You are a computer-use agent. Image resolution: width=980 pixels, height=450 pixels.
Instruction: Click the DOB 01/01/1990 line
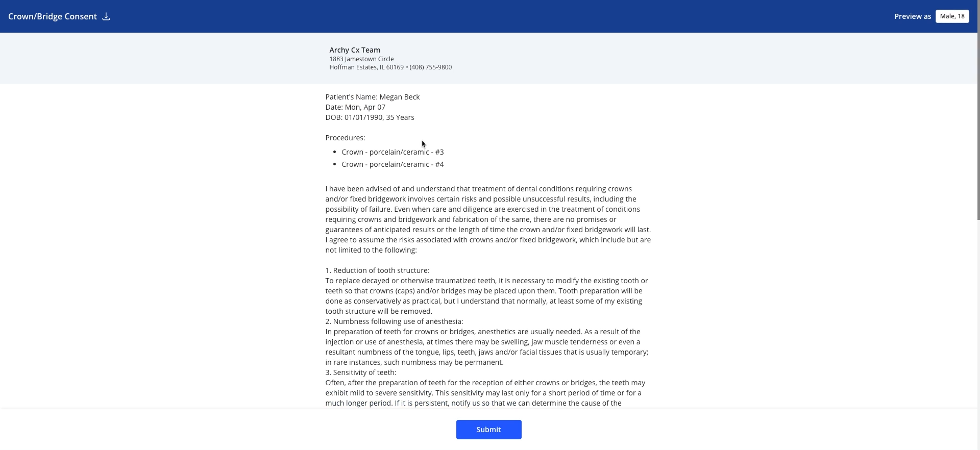[370, 117]
